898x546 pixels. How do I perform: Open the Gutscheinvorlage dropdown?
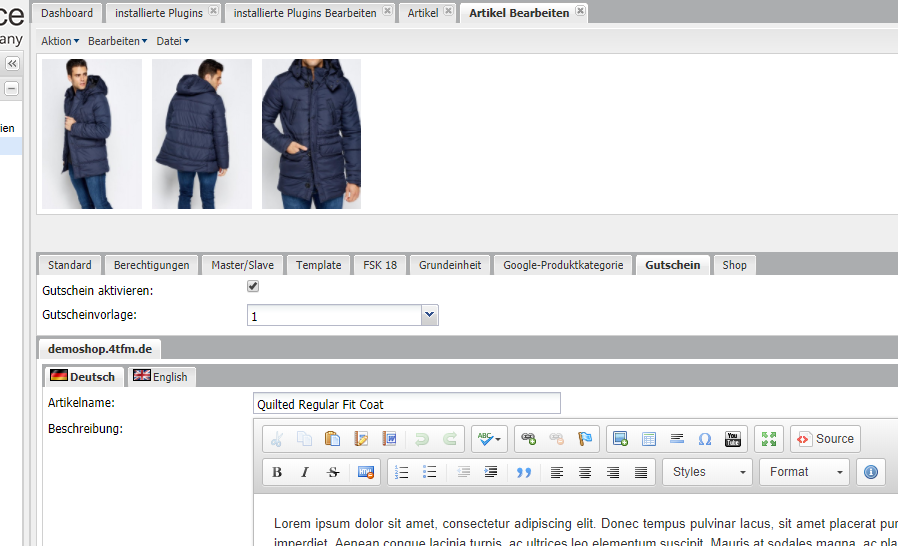[430, 316]
